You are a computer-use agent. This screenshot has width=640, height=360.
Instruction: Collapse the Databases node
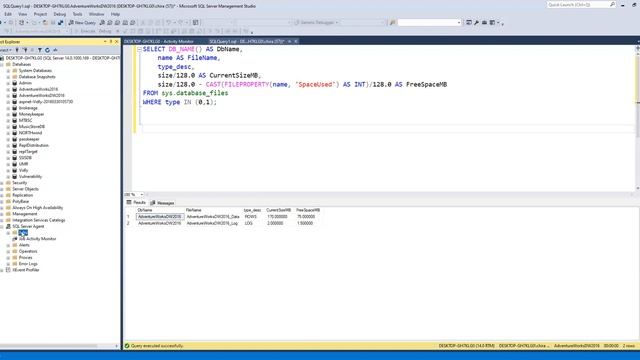coord(2,64)
